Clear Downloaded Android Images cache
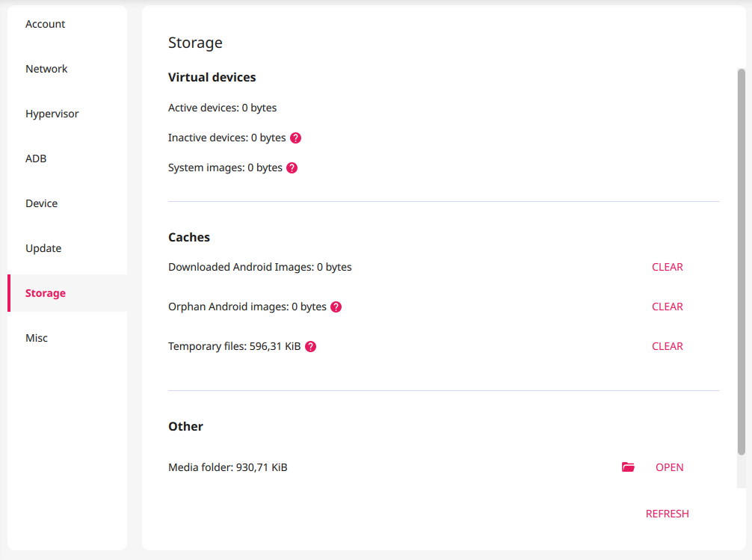This screenshot has width=752, height=560. pyautogui.click(x=667, y=267)
